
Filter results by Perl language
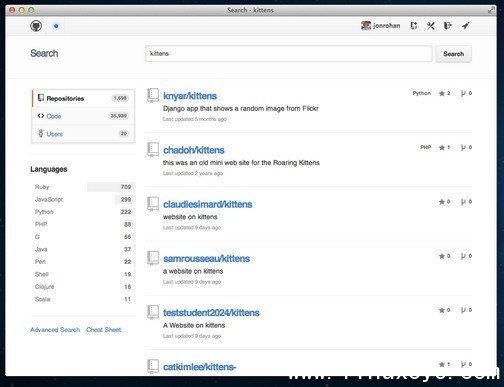pos(83,262)
